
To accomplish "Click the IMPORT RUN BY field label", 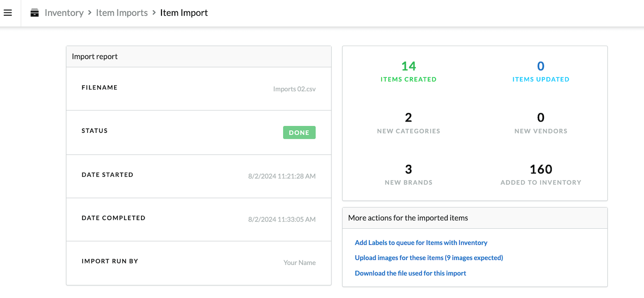I will [110, 261].
